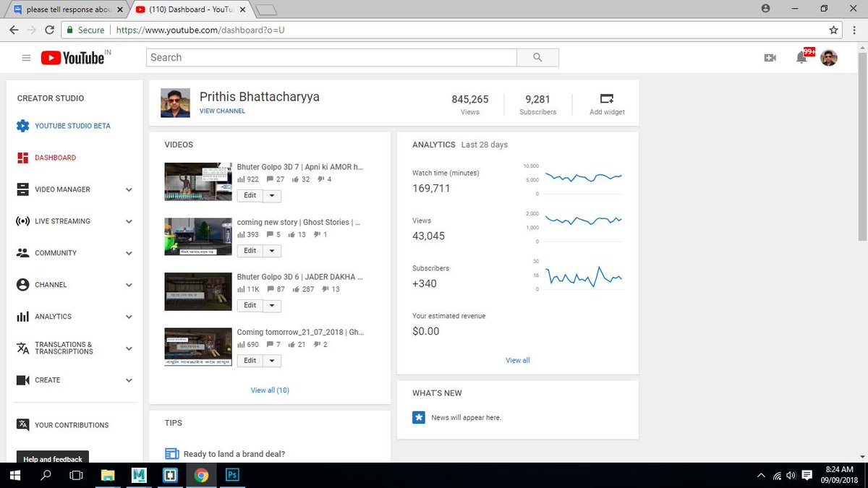
Task: Open the notifications bell
Action: [801, 58]
